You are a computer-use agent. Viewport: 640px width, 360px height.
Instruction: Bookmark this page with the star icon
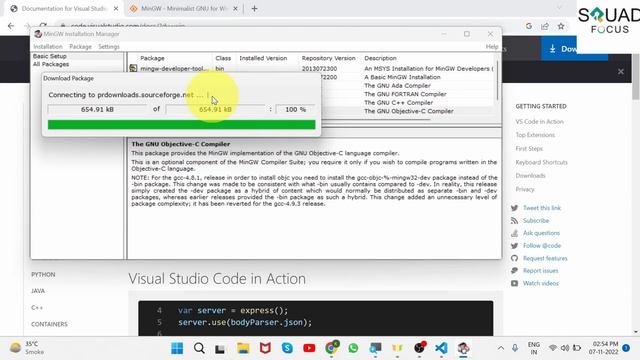click(x=561, y=26)
